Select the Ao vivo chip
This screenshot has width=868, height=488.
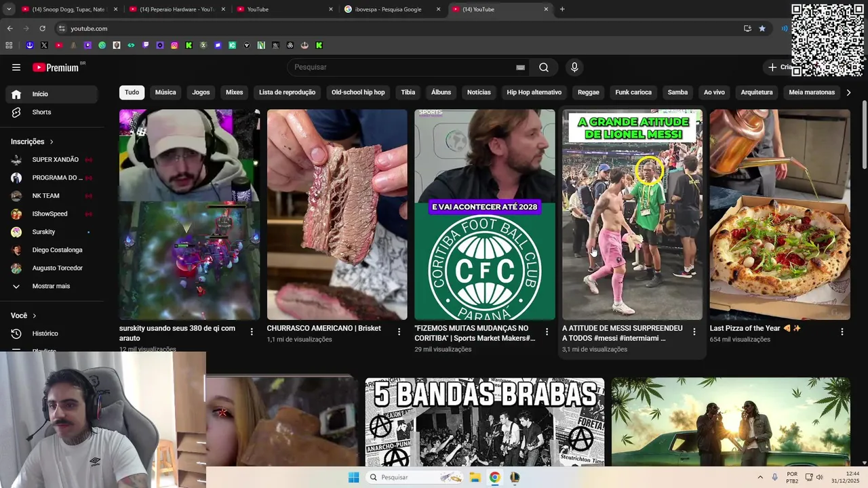pos(714,92)
